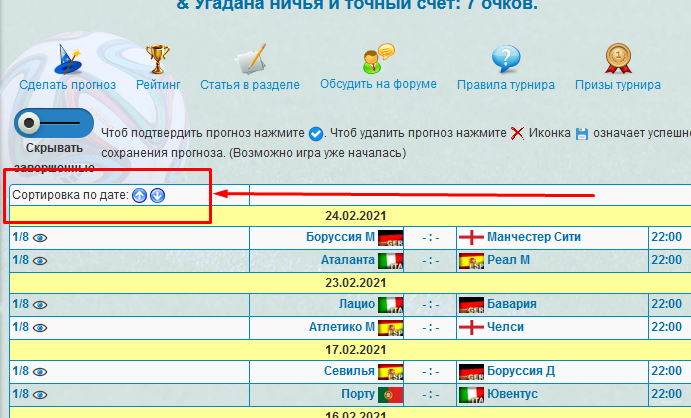Open the Обсудить на форуме link
Viewport: 691px width, 418px height.
tap(378, 84)
